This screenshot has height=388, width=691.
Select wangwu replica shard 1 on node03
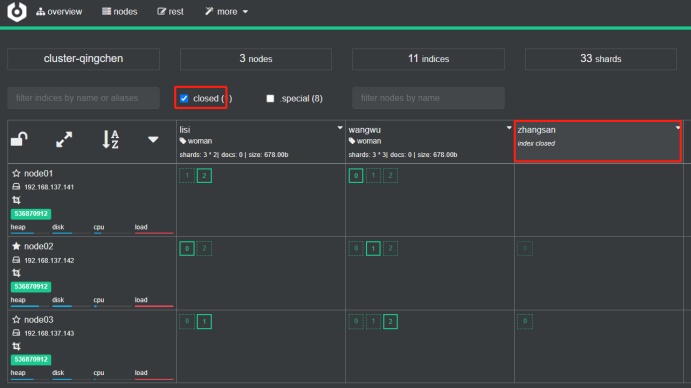click(373, 321)
